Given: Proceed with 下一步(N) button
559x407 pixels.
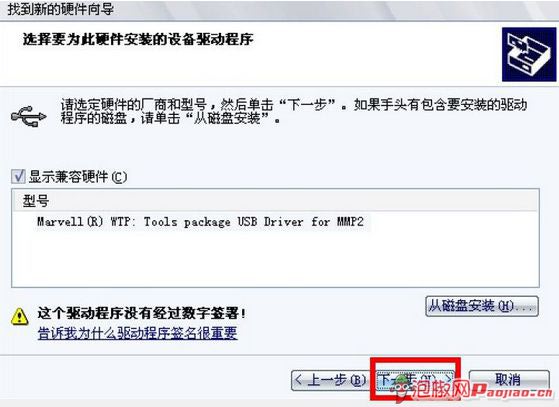Looking at the screenshot, I should coord(415,380).
